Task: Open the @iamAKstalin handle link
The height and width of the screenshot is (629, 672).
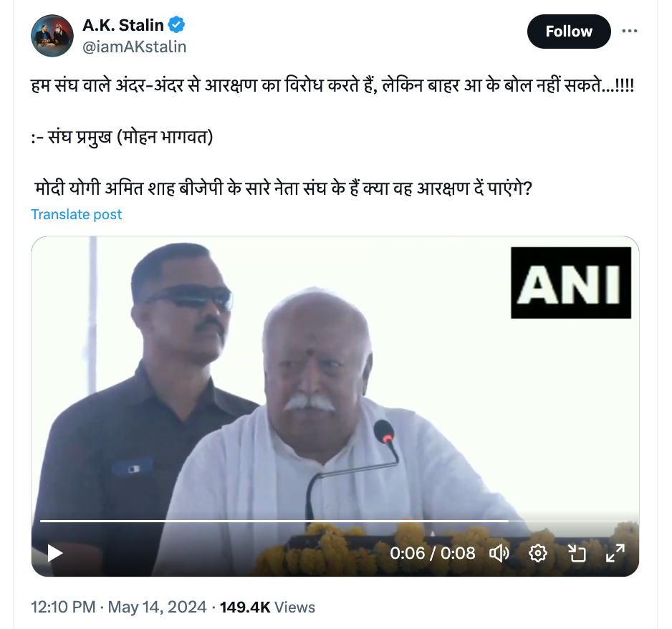Action: pos(134,47)
